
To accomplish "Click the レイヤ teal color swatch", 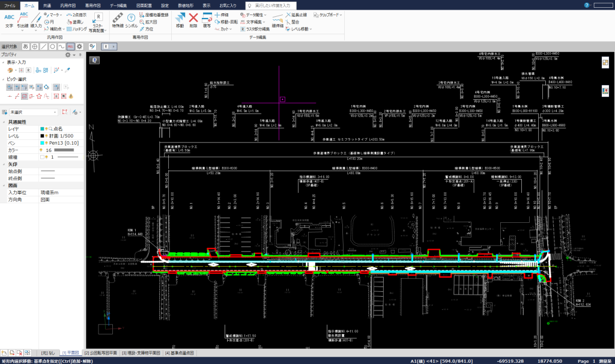I will [x=43, y=129].
